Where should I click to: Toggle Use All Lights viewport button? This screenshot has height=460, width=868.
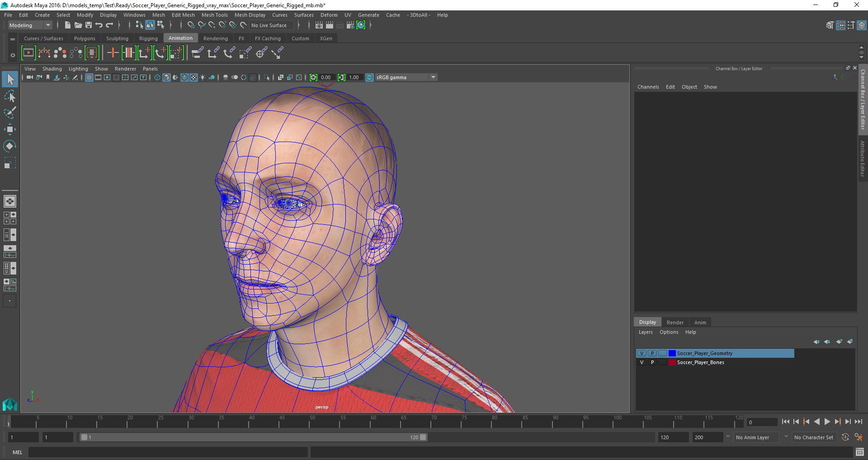click(203, 77)
